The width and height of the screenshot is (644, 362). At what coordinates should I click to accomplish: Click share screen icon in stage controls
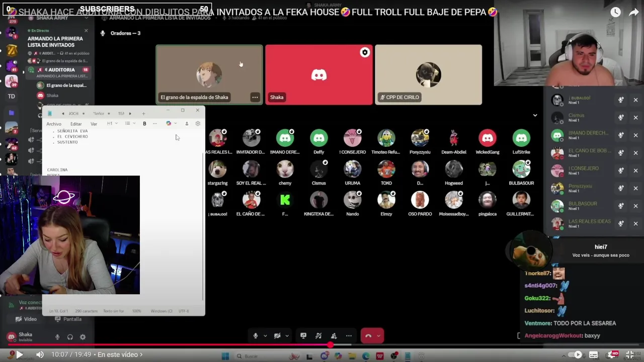(303, 336)
